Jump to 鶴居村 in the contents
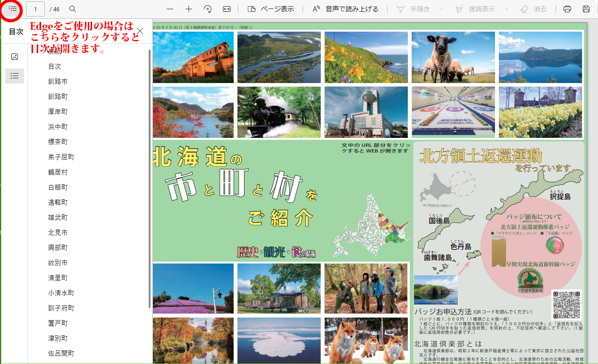 click(x=58, y=172)
